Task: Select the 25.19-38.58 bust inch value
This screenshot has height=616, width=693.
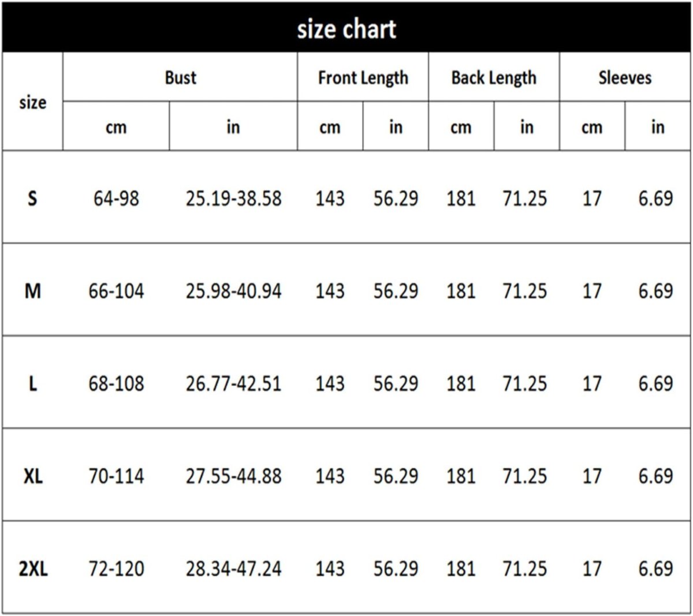Action: point(233,199)
